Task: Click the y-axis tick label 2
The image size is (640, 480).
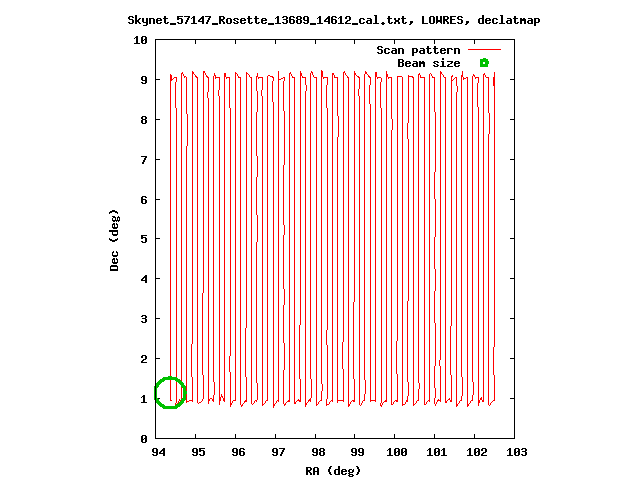Action: [x=144, y=359]
